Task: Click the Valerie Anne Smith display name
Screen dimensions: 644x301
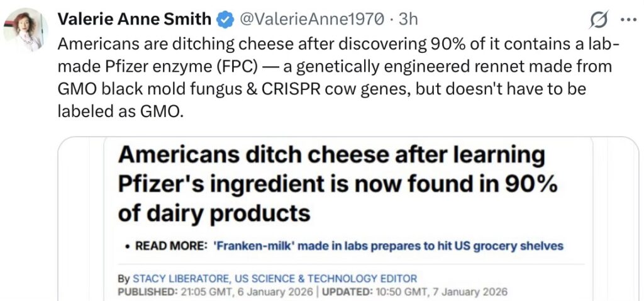Action: 134,20
